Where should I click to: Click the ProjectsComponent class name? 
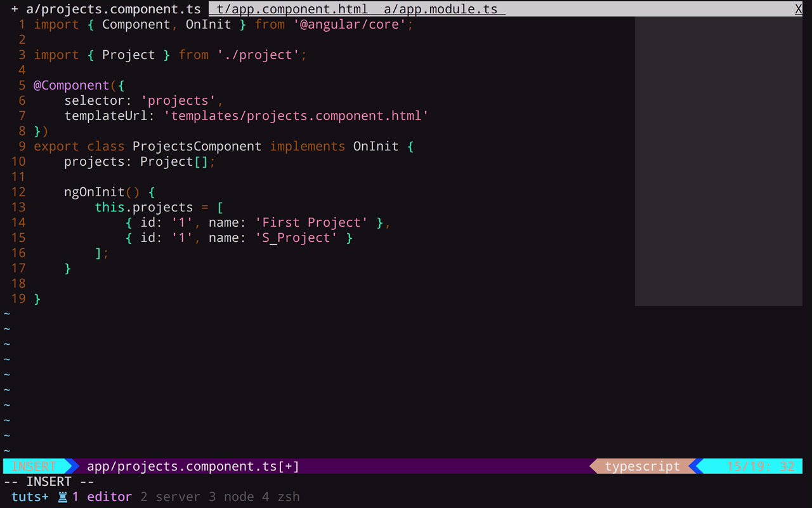point(197,146)
